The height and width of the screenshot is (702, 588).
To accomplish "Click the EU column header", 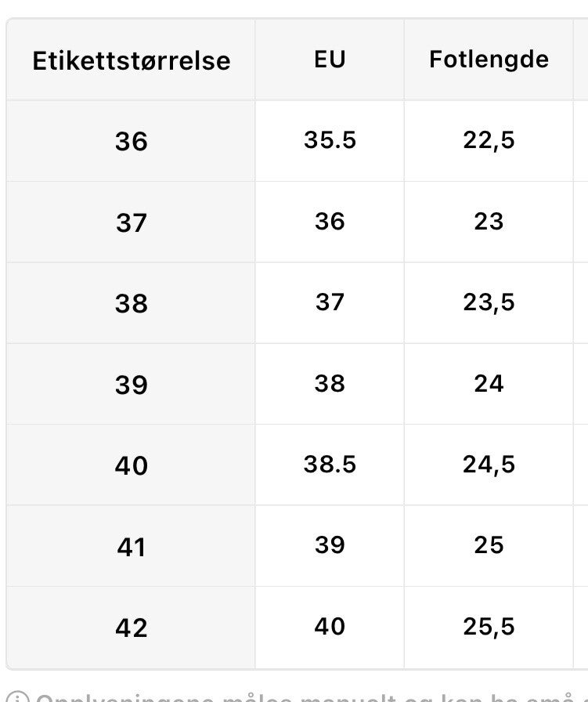I will (x=330, y=60).
